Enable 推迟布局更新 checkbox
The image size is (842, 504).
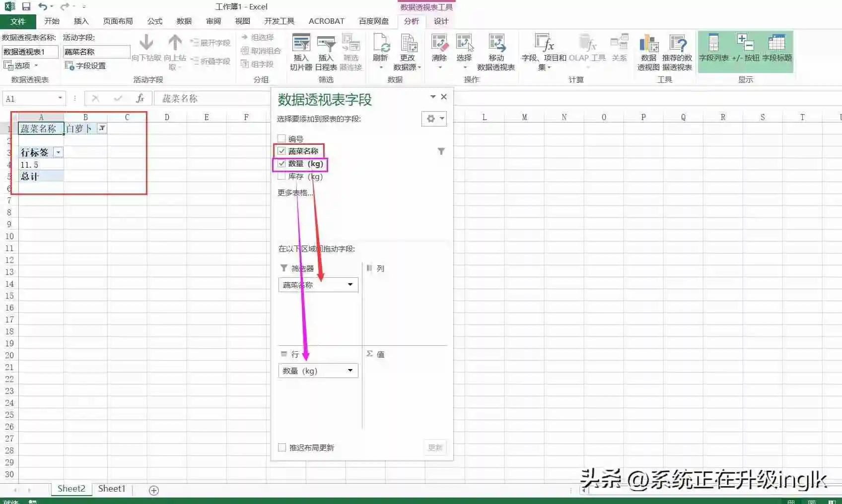click(x=282, y=447)
